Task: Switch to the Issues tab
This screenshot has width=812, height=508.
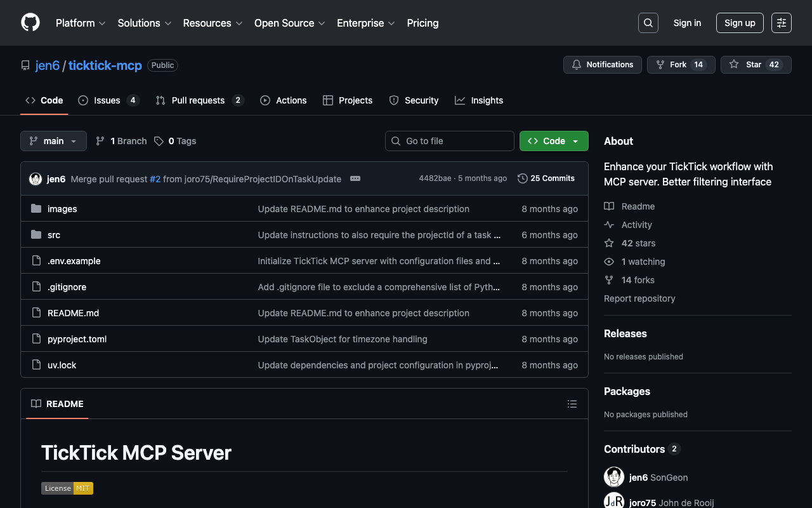Action: coord(107,100)
